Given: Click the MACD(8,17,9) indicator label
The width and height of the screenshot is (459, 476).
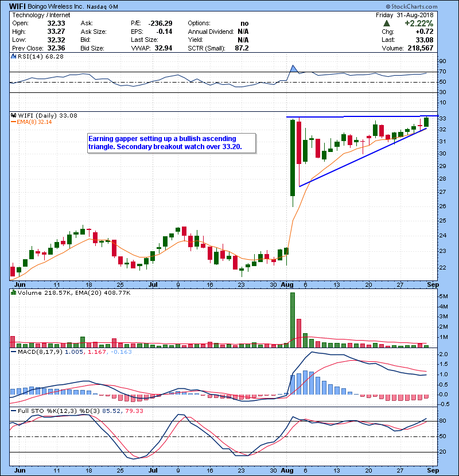Looking at the screenshot, I should 40,352.
